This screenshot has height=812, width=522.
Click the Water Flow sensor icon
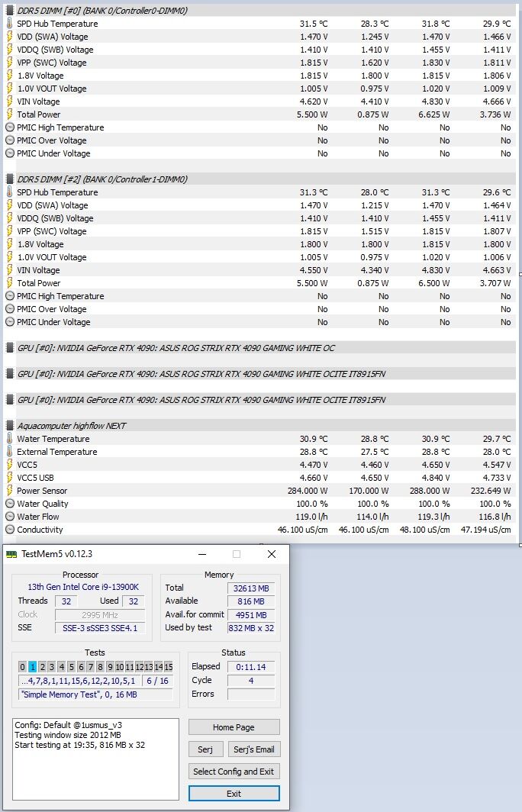[9, 517]
